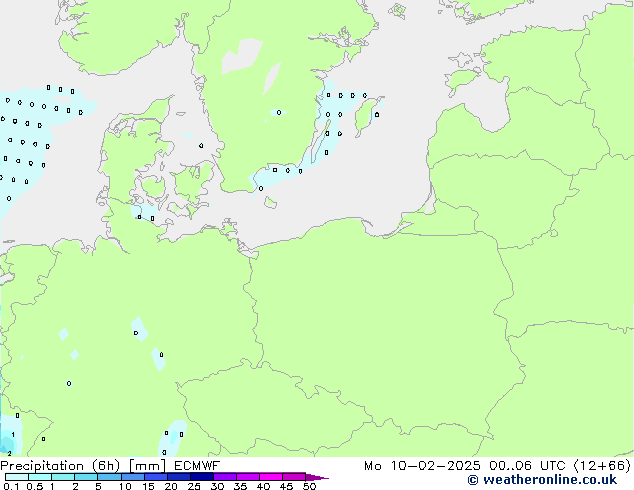The height and width of the screenshot is (490, 634).
Task: Click the 20–25 mm legend color swatch
Action: pyautogui.click(x=178, y=477)
